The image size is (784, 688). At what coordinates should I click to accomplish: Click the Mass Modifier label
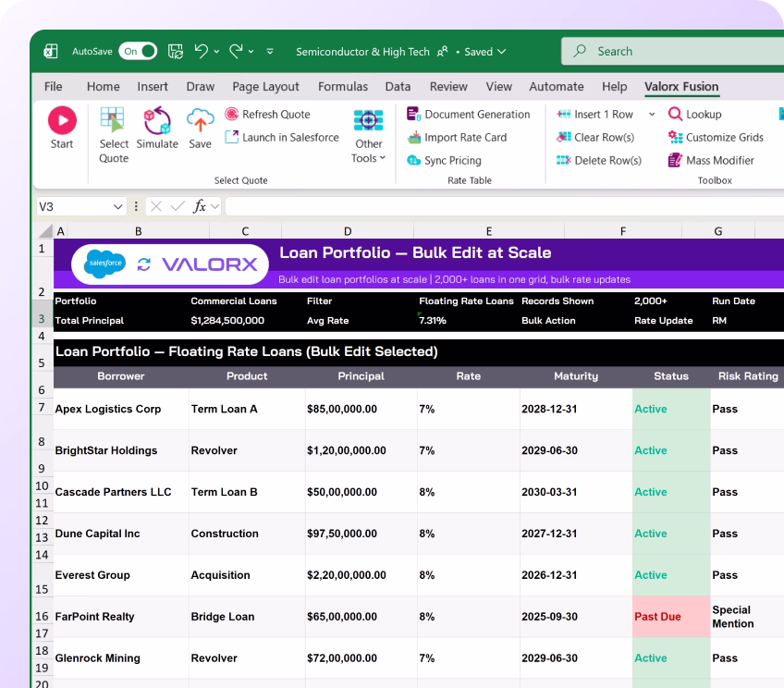[720, 161]
